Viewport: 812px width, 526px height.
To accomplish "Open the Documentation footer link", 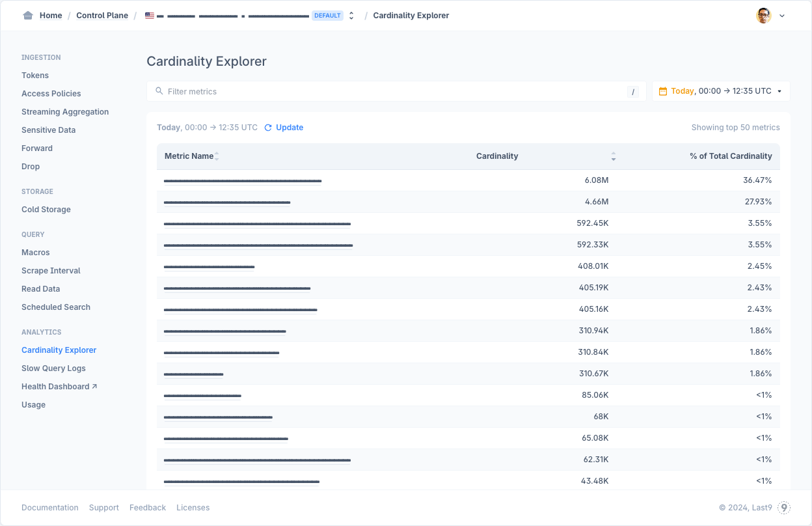I will (x=49, y=507).
